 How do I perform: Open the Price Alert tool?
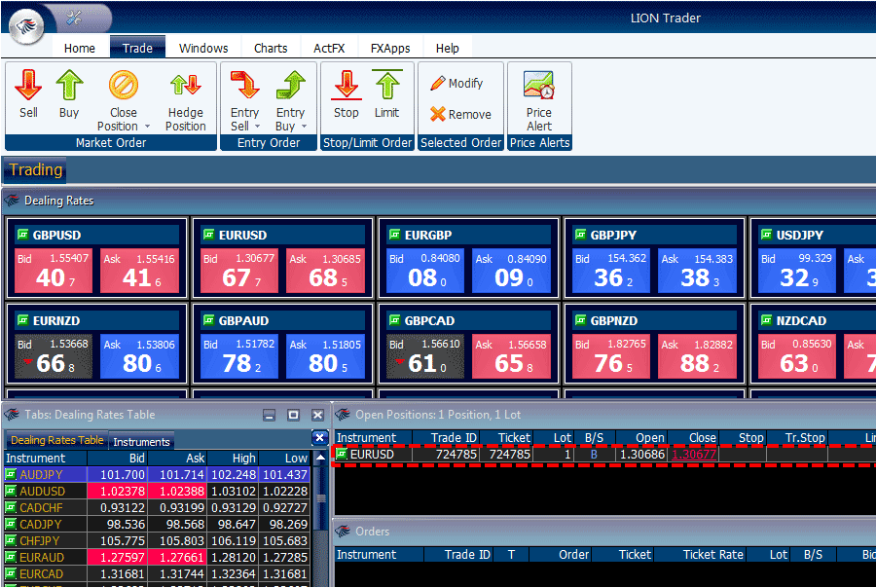(538, 100)
